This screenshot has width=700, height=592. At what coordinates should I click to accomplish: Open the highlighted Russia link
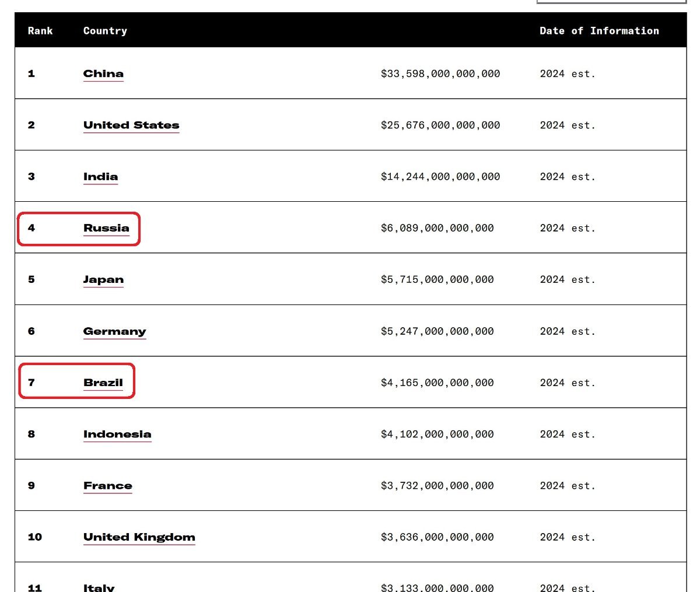coord(106,228)
